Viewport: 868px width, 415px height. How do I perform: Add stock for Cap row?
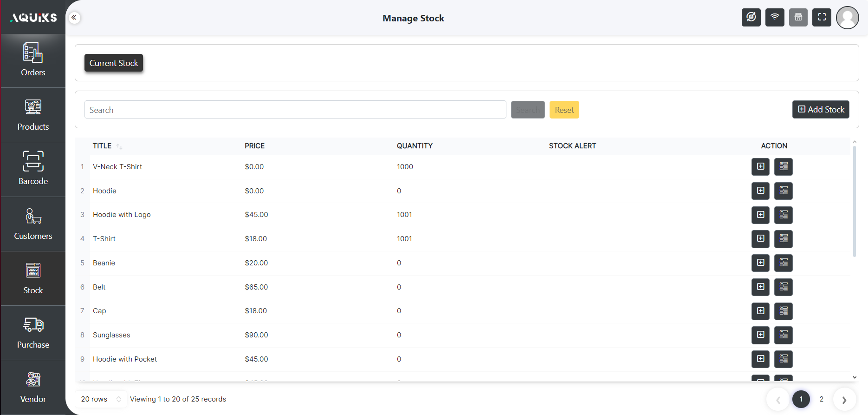click(x=760, y=311)
